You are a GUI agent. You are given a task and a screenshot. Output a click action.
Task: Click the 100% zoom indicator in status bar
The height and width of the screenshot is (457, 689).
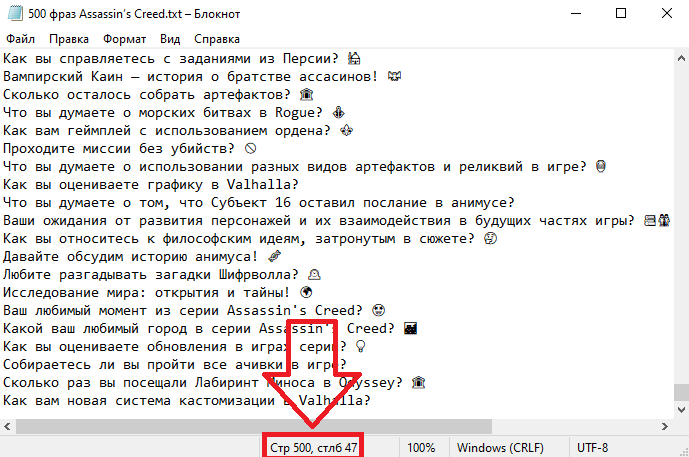click(420, 448)
